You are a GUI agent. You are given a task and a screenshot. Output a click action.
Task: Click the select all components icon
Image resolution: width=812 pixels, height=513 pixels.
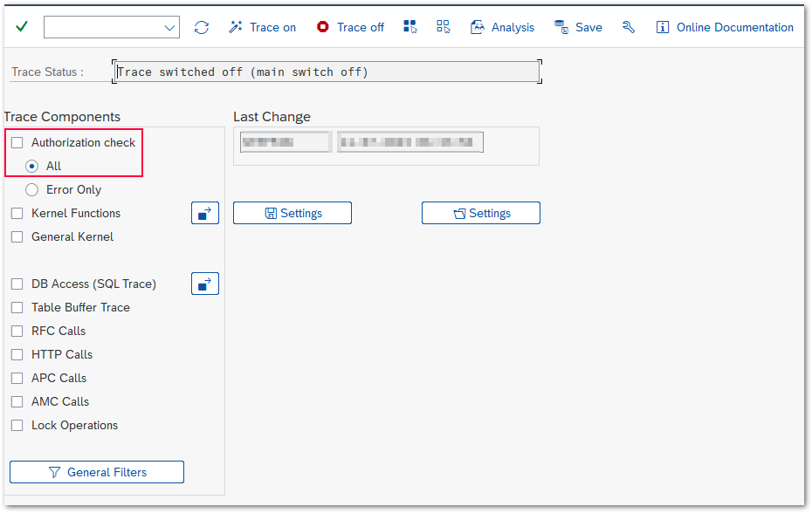(x=410, y=27)
